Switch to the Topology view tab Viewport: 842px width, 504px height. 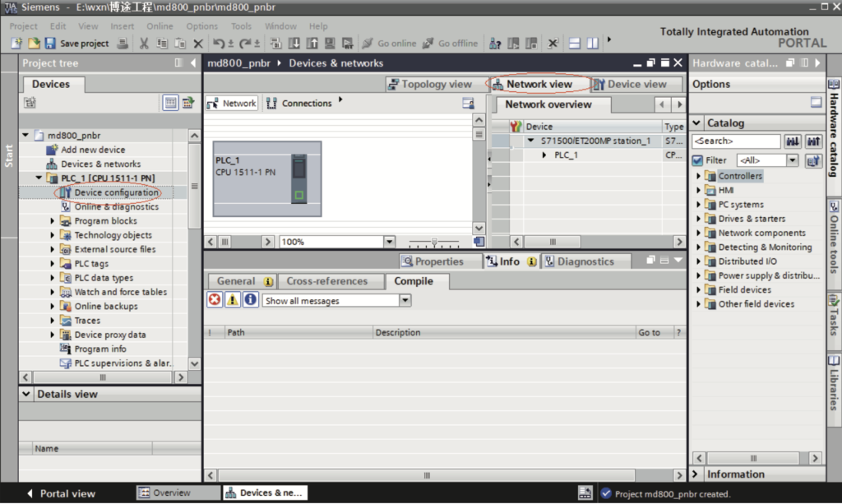tap(429, 84)
